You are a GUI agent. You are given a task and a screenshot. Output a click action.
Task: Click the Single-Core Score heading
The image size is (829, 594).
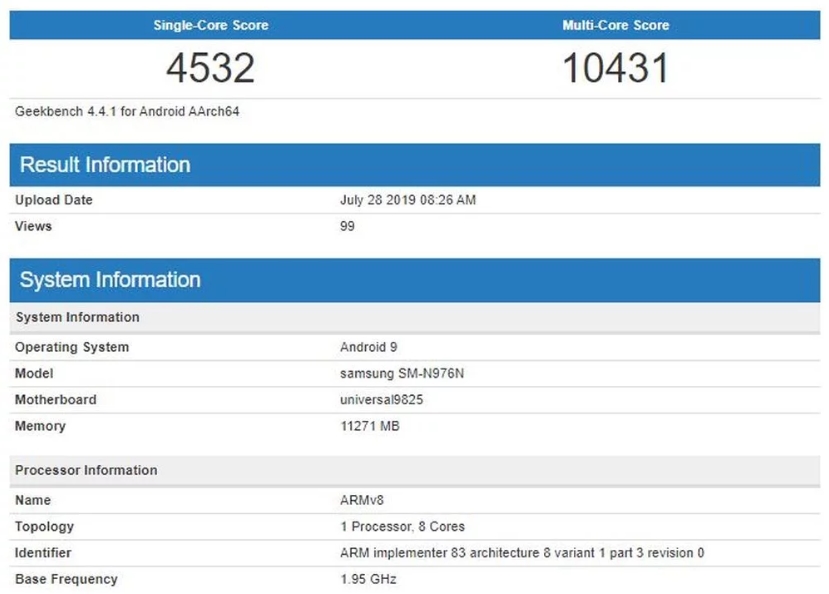click(210, 25)
